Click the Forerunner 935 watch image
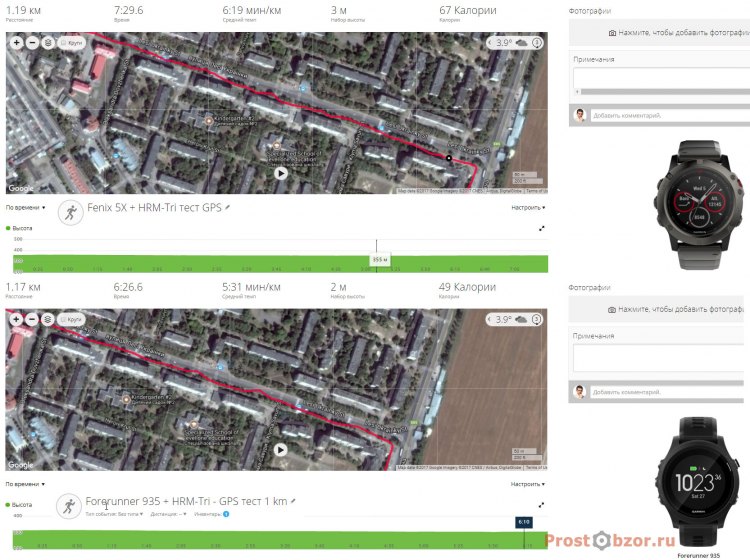Screen dimensions: 750x560 (698, 482)
